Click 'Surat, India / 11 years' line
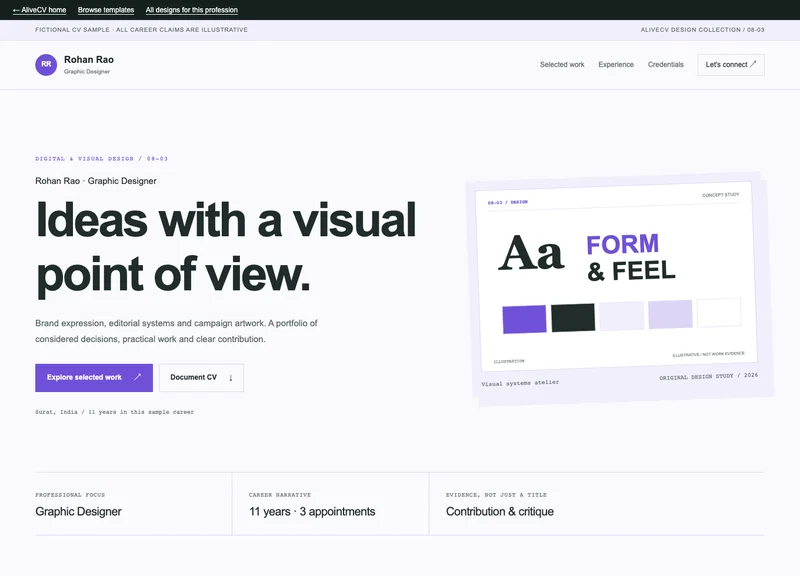Screen dimensions: 800x576 tap(114, 412)
